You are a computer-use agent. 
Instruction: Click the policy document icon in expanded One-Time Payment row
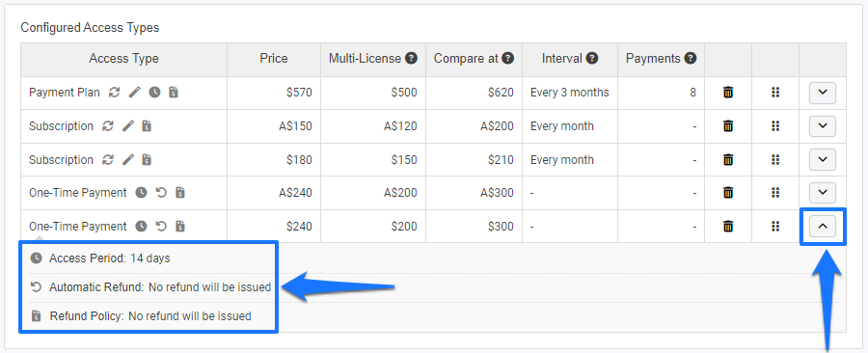[180, 227]
